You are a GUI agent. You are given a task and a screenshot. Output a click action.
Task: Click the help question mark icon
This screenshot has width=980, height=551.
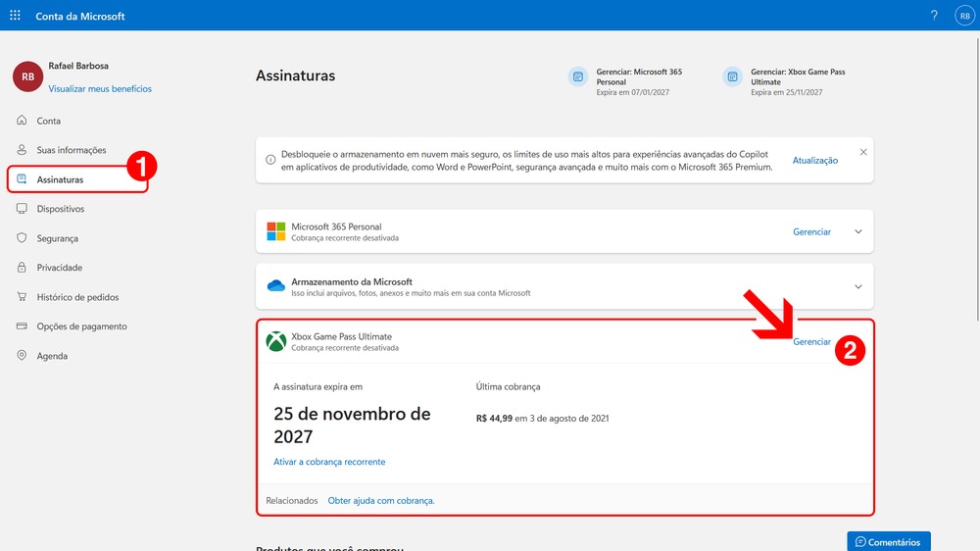tap(934, 16)
